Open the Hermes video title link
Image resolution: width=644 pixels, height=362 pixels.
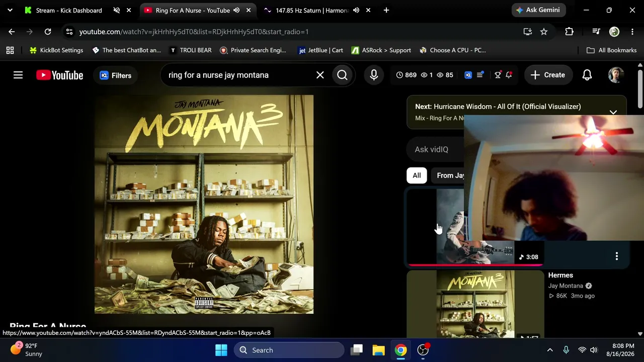coord(560,275)
